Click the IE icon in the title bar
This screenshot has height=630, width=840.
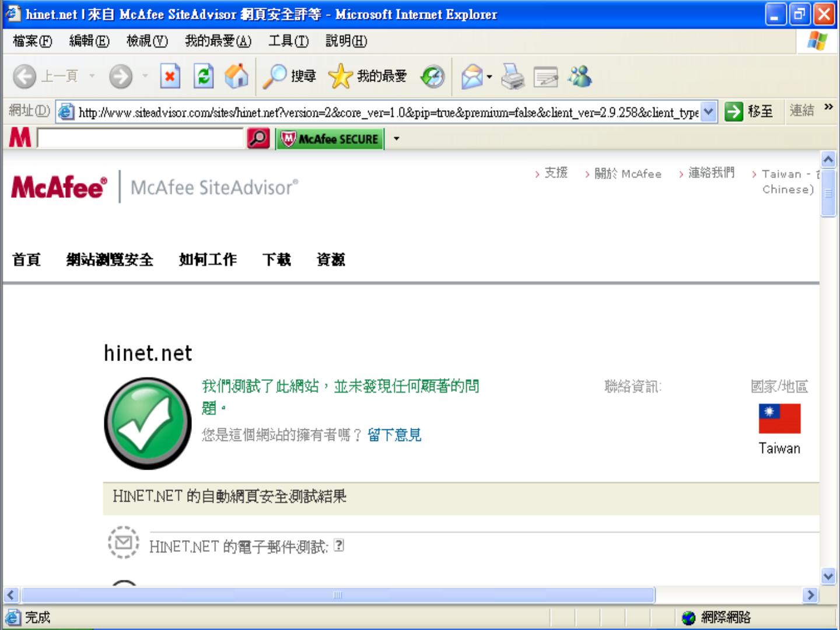[13, 13]
